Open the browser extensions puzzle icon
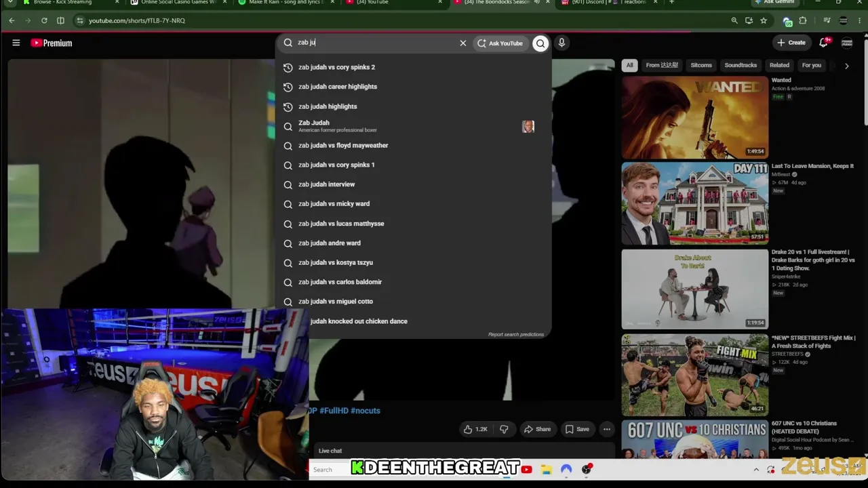Screen dimensions: 868x488 803,20
